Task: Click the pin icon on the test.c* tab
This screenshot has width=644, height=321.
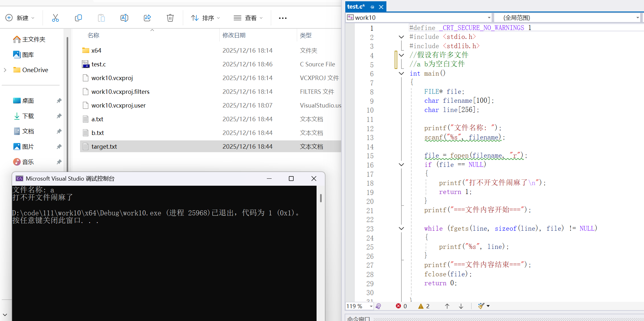Action: pyautogui.click(x=372, y=7)
